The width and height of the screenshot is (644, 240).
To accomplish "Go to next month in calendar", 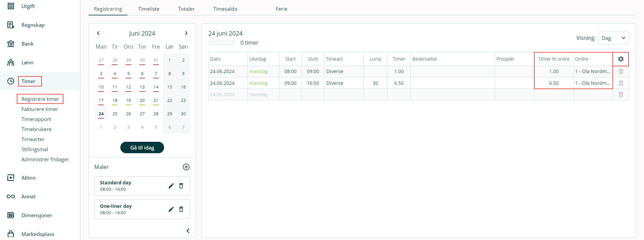I will click(186, 33).
